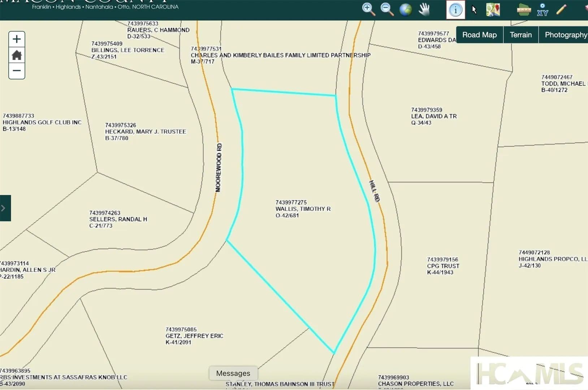The height and width of the screenshot is (390, 588).
Task: Select the Chason Properties, LLC parcel
Action: (415, 382)
